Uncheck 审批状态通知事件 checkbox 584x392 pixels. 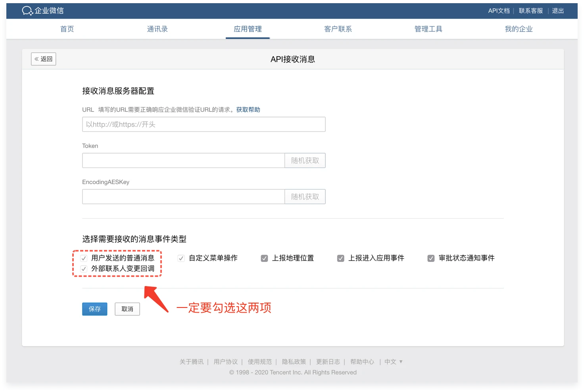(x=431, y=258)
